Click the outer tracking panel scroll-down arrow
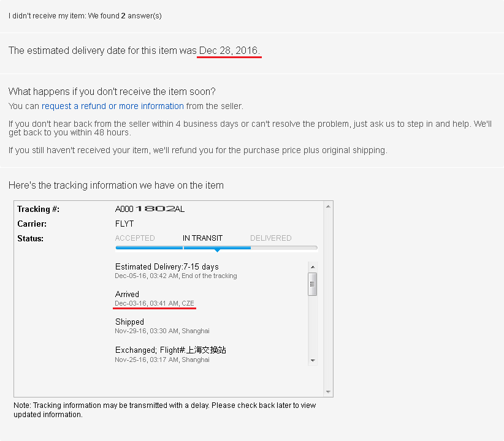Image resolution: width=504 pixels, height=441 pixels. pos(329,392)
